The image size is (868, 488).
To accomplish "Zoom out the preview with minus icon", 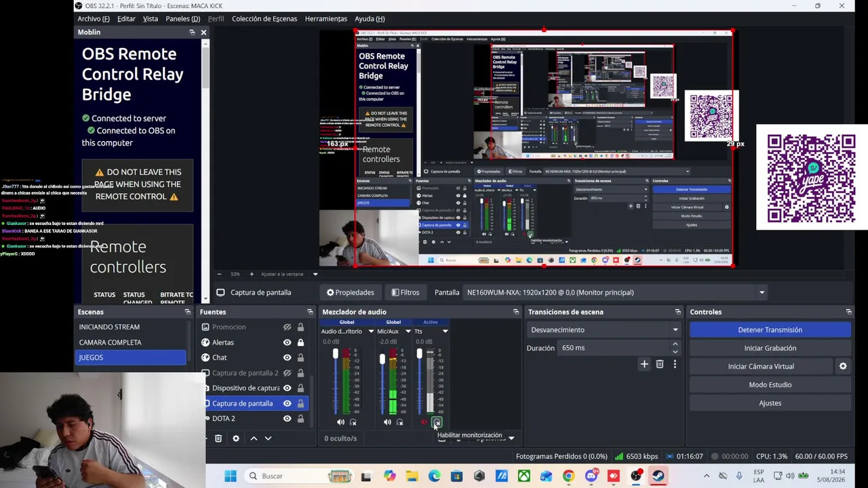I will [218, 274].
